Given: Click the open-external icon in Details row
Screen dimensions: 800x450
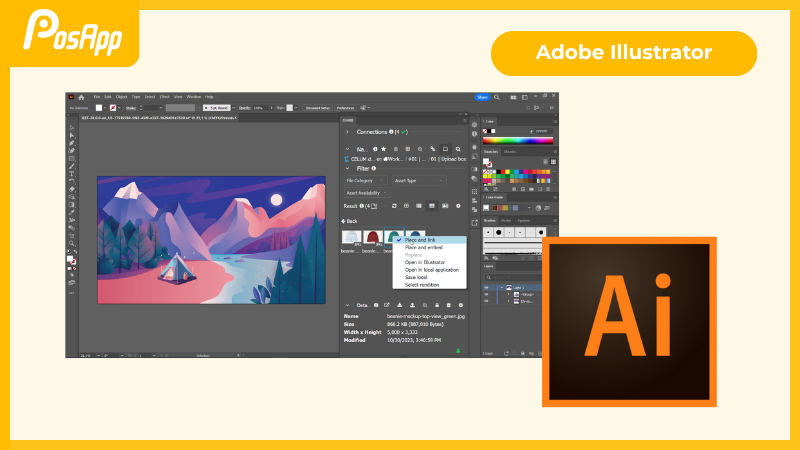Looking at the screenshot, I should click(387, 305).
